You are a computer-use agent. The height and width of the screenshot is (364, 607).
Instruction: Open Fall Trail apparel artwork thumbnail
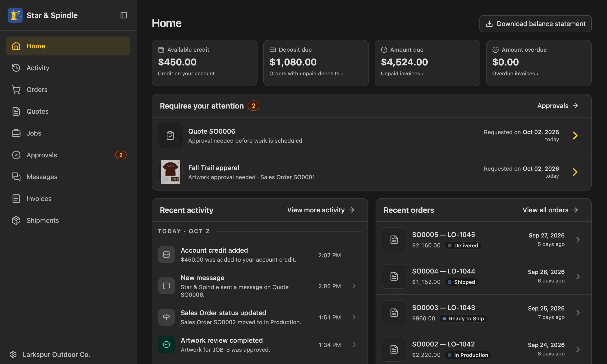tap(170, 172)
